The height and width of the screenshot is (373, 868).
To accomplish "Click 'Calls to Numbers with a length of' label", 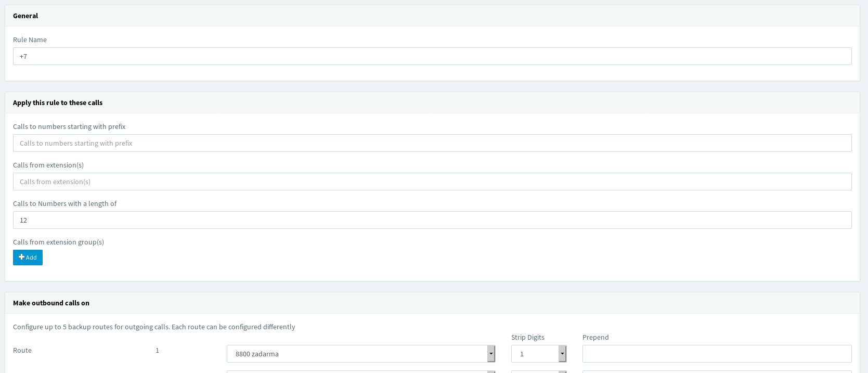I will pos(64,203).
